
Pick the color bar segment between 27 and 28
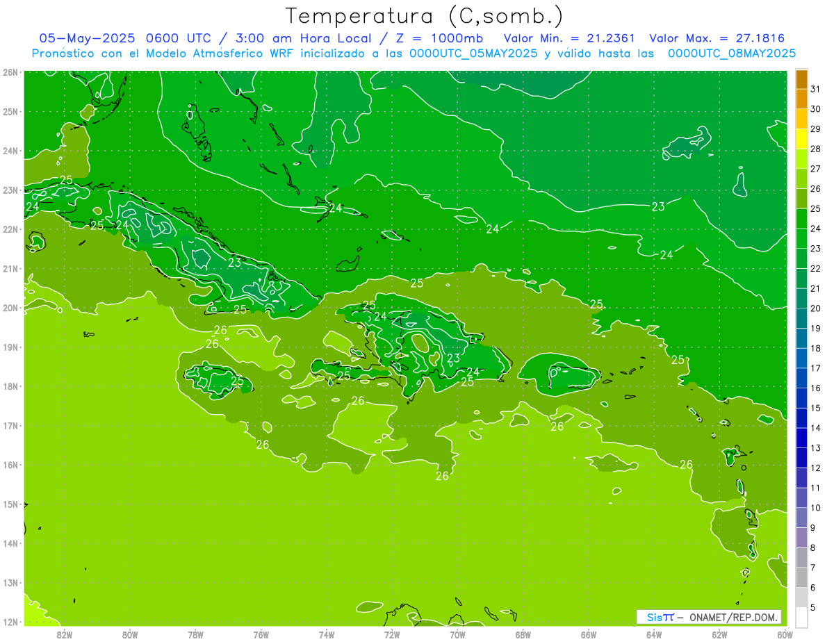point(801,158)
